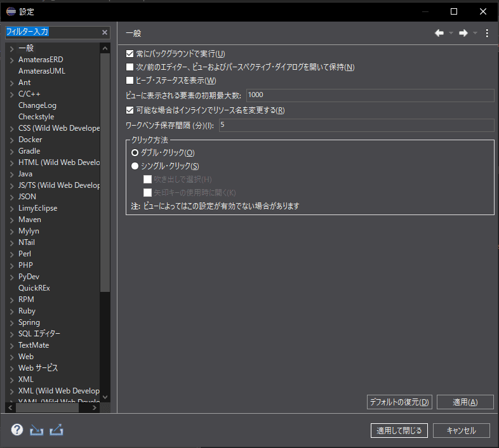This screenshot has width=499, height=448.
Task: Click the forward navigation arrow icon
Action: [x=463, y=33]
